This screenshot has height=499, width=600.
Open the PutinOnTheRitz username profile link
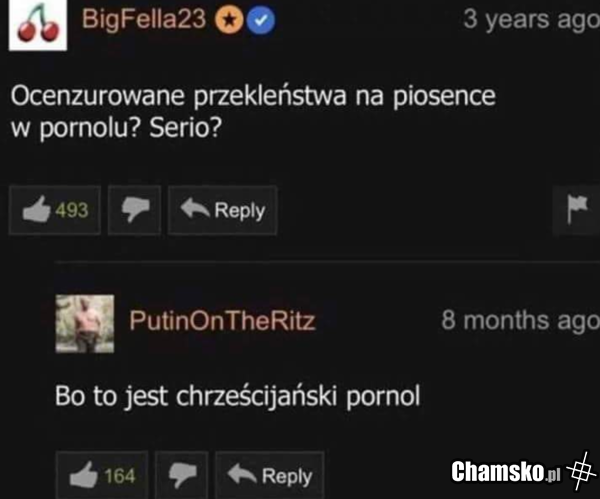click(x=222, y=320)
